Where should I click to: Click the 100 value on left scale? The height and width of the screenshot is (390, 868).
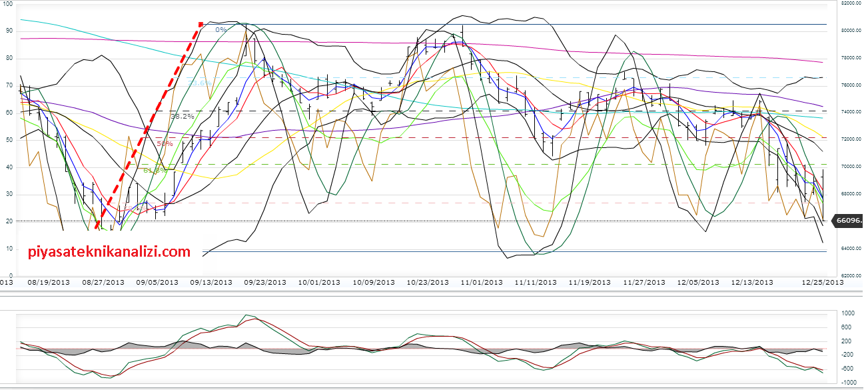pyautogui.click(x=8, y=4)
